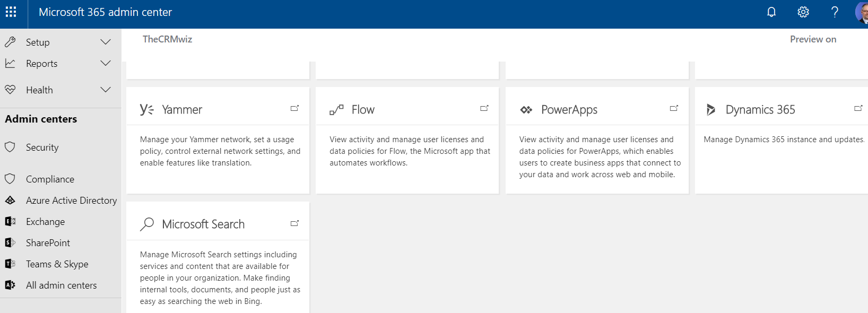Open Dynamics 365 pop-out icon

(x=858, y=108)
